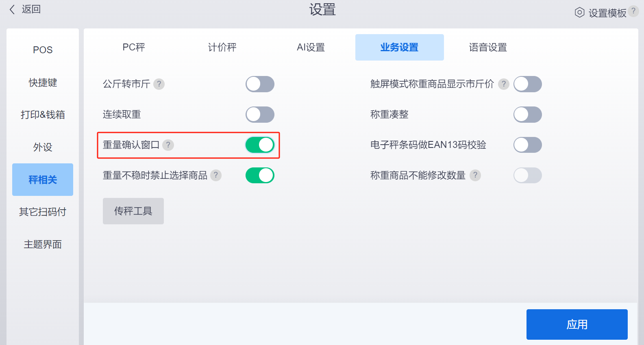Screen dimensions: 644x345
Task: Click the 传秤工具 button
Action: coord(133,211)
